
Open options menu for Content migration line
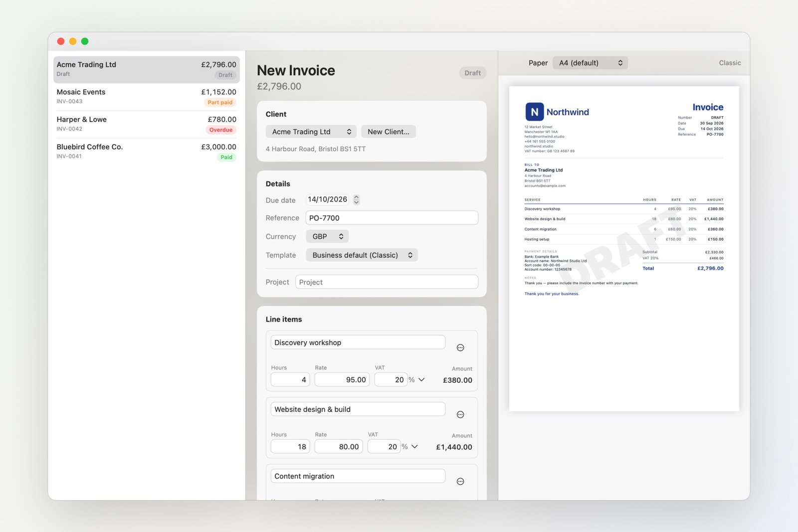[460, 481]
